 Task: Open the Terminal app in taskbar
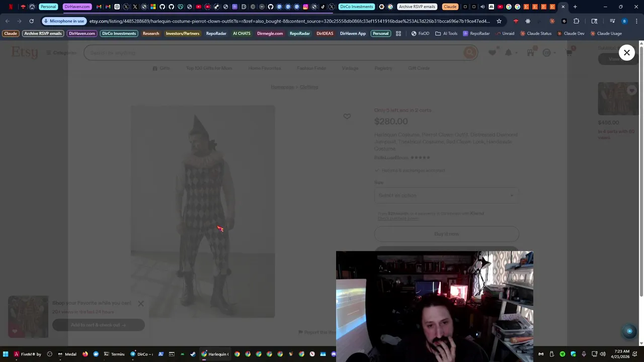point(114,354)
